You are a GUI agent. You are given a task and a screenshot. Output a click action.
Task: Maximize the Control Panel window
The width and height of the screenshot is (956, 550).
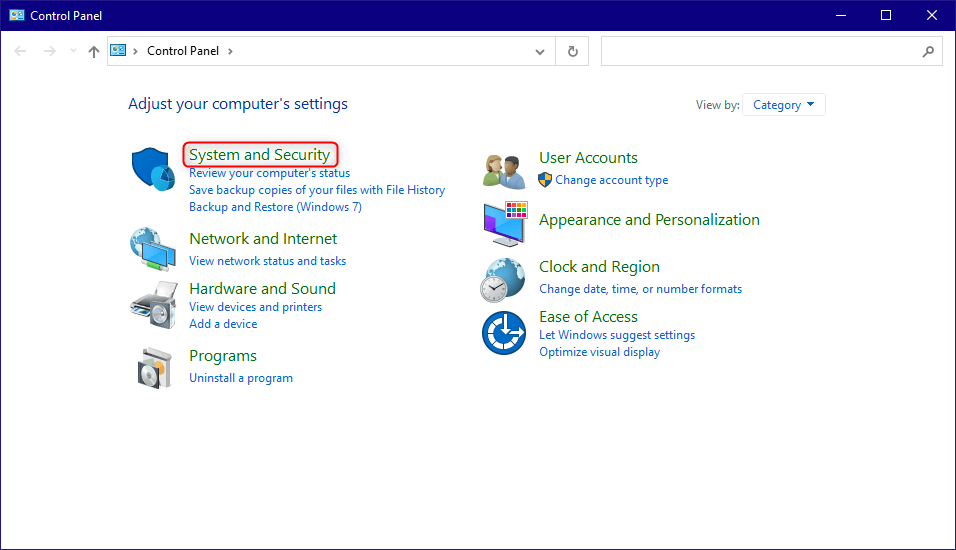point(886,15)
